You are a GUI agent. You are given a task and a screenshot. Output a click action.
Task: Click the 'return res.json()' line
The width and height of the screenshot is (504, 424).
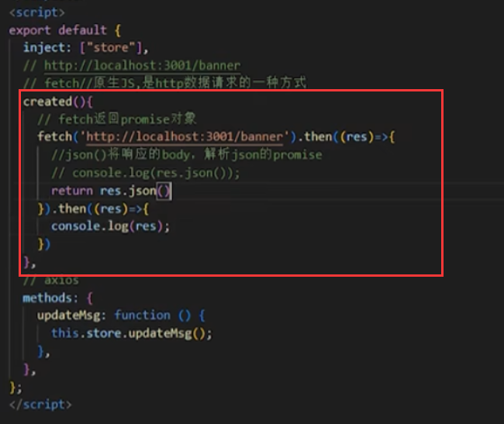pos(111,191)
